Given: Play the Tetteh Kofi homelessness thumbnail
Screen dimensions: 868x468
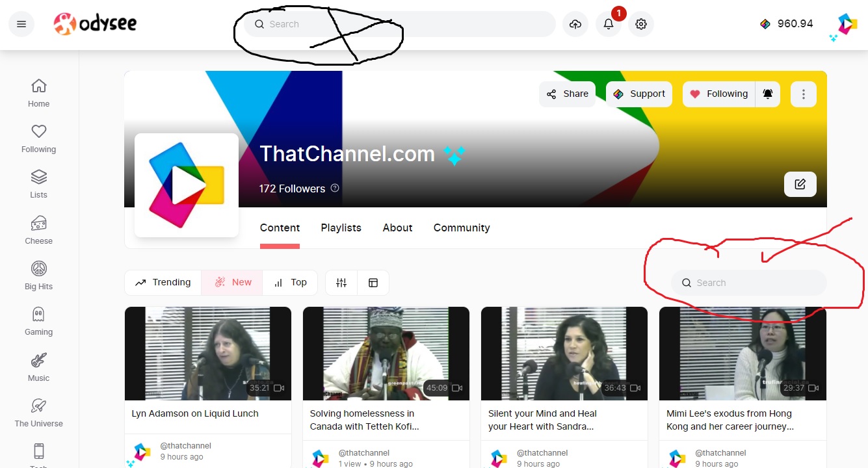Looking at the screenshot, I should pos(386,354).
